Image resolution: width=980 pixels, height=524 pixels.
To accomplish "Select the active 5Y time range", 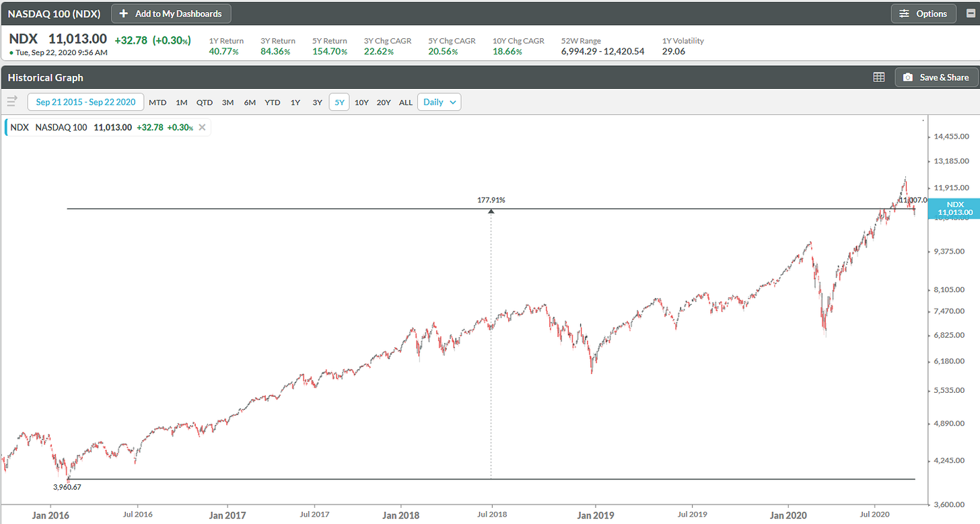I will (x=339, y=102).
